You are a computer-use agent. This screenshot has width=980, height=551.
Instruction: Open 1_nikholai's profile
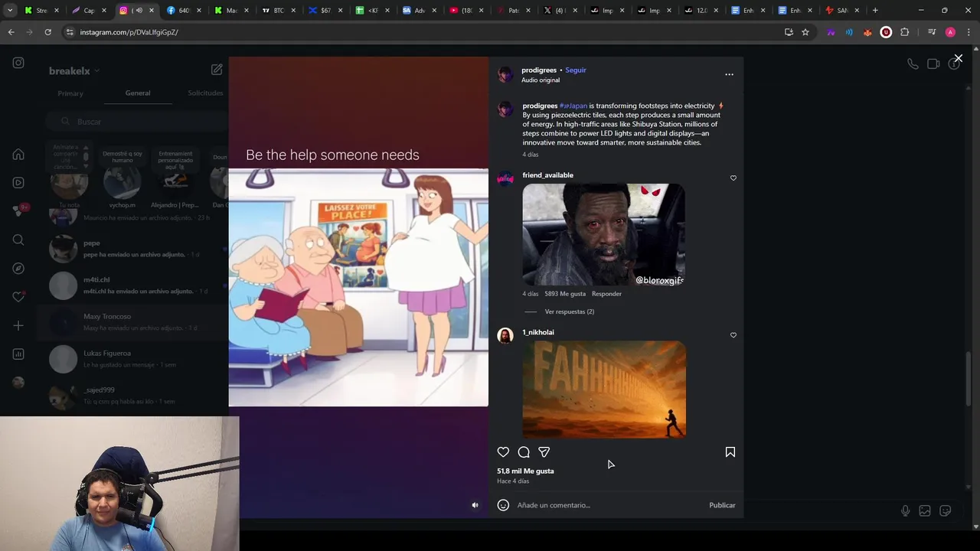point(538,332)
